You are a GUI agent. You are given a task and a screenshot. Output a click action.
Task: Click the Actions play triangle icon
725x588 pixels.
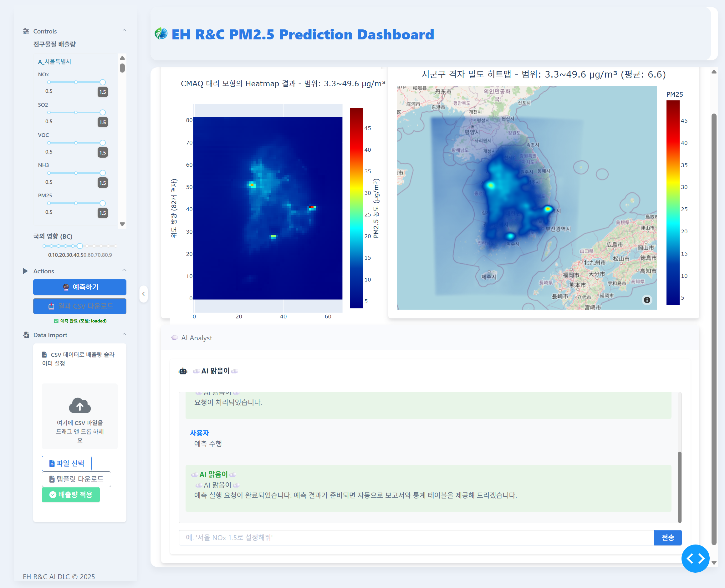pyautogui.click(x=25, y=271)
